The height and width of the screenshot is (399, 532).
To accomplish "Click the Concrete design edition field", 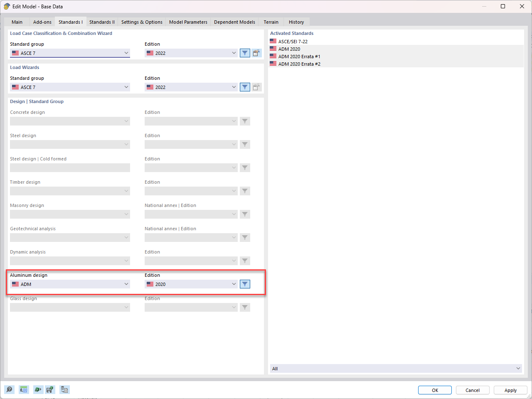I will (x=191, y=121).
